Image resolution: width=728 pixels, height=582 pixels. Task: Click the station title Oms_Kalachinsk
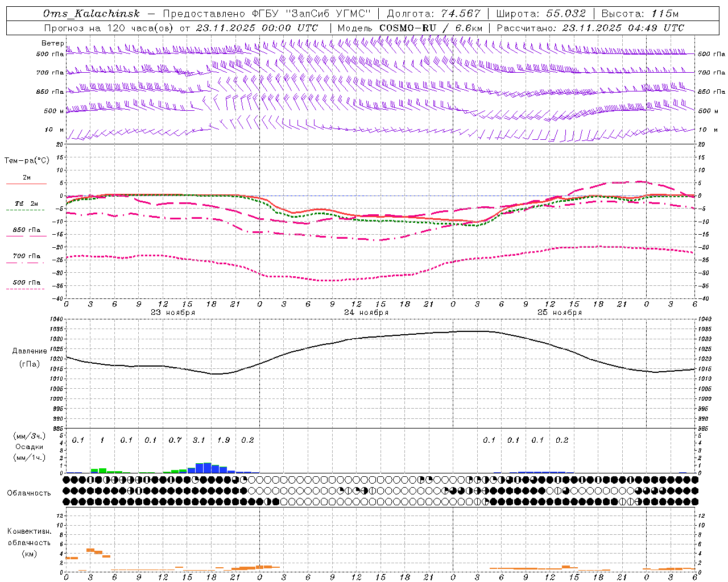pyautogui.click(x=91, y=14)
